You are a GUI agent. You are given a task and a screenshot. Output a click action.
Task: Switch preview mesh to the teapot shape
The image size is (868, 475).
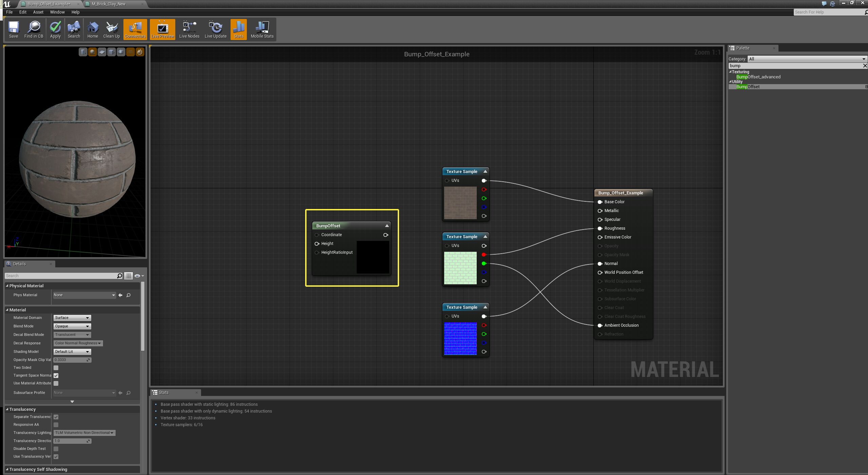(x=121, y=52)
